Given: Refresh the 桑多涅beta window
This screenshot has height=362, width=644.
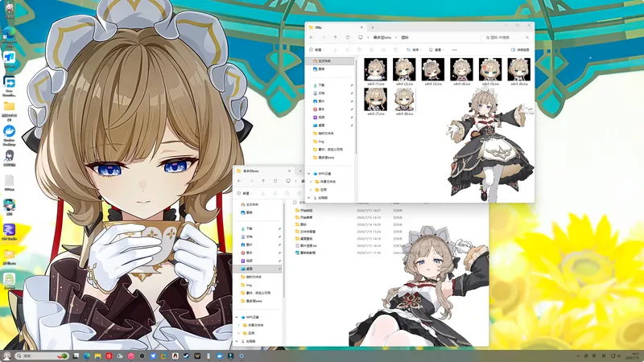Looking at the screenshot, I should pyautogui.click(x=275, y=181).
